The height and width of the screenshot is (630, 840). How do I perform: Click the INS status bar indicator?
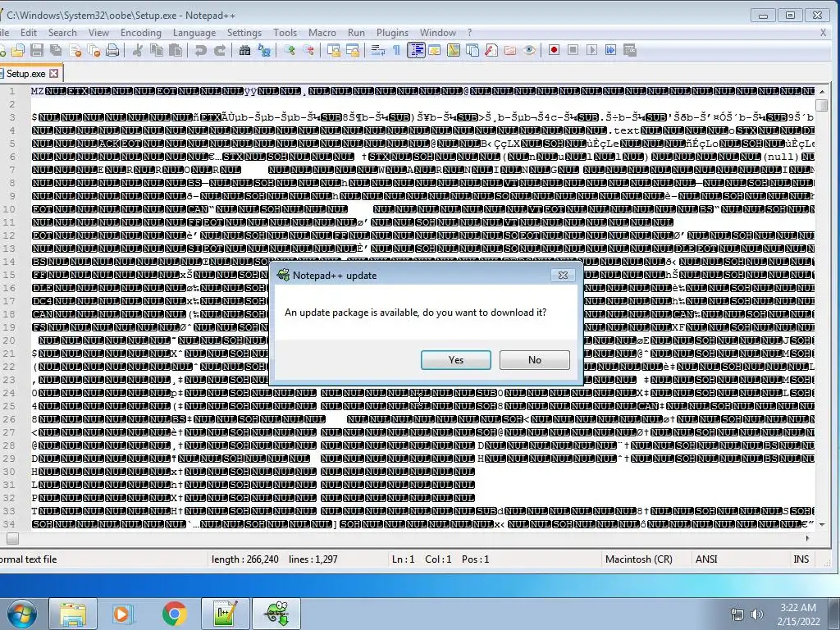pyautogui.click(x=801, y=559)
